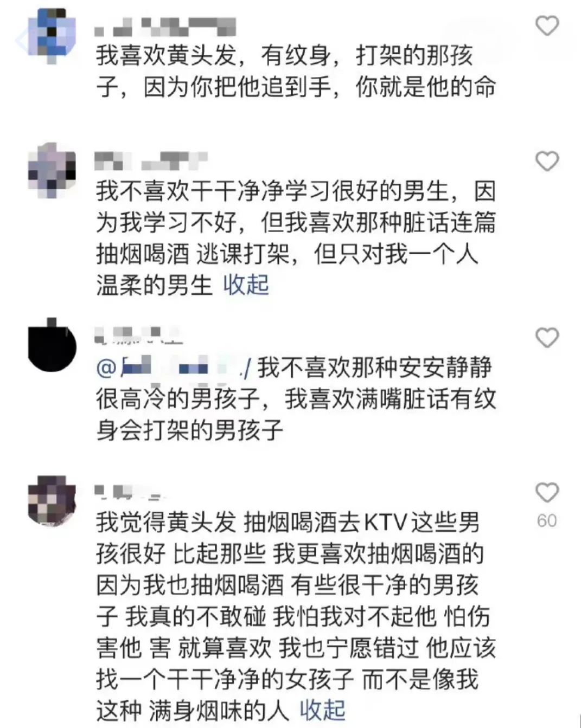Like the comment starting 我不喜欢干干净净学习很好的男生
Viewport: 581px width, 728px height.
[547, 161]
